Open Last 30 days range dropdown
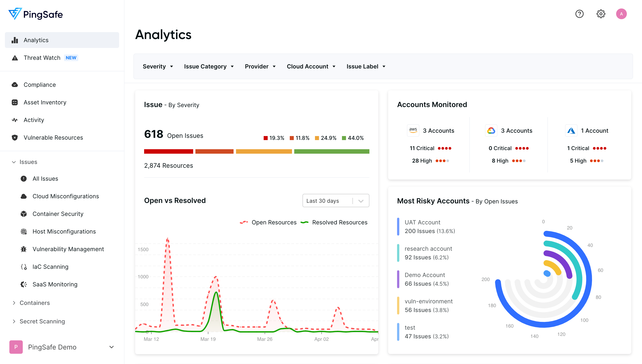Viewport: 642px width, 364px height. point(335,201)
